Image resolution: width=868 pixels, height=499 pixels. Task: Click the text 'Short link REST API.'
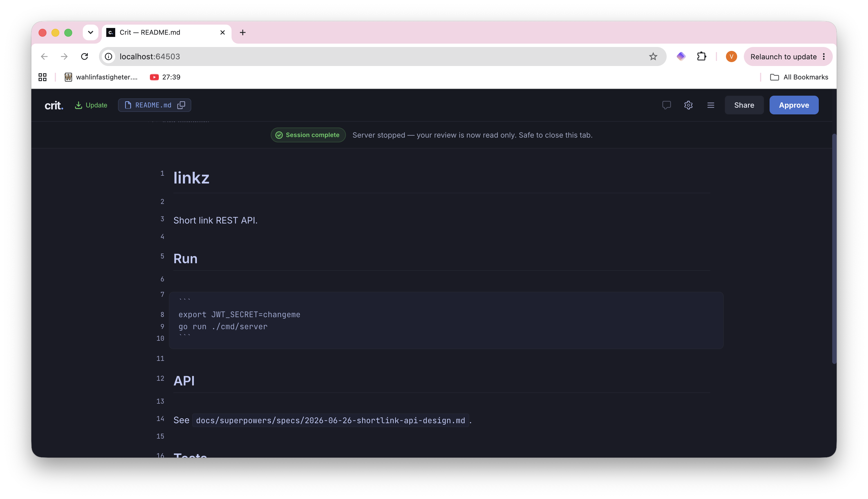point(215,220)
